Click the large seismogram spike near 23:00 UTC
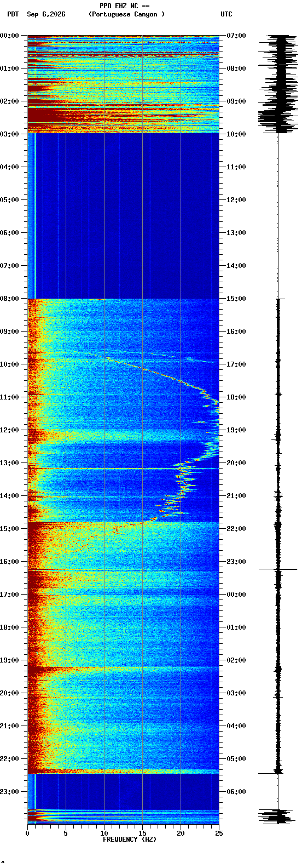The height and width of the screenshot is (868, 302). pyautogui.click(x=278, y=569)
